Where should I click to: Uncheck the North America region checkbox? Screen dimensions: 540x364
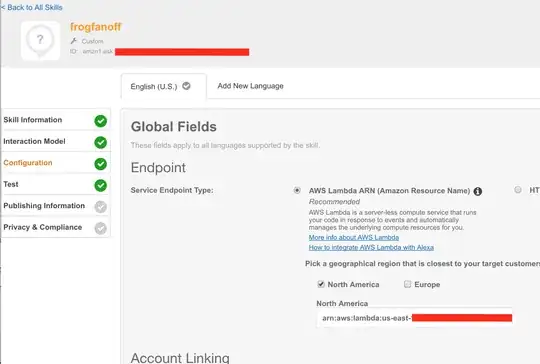click(x=321, y=284)
